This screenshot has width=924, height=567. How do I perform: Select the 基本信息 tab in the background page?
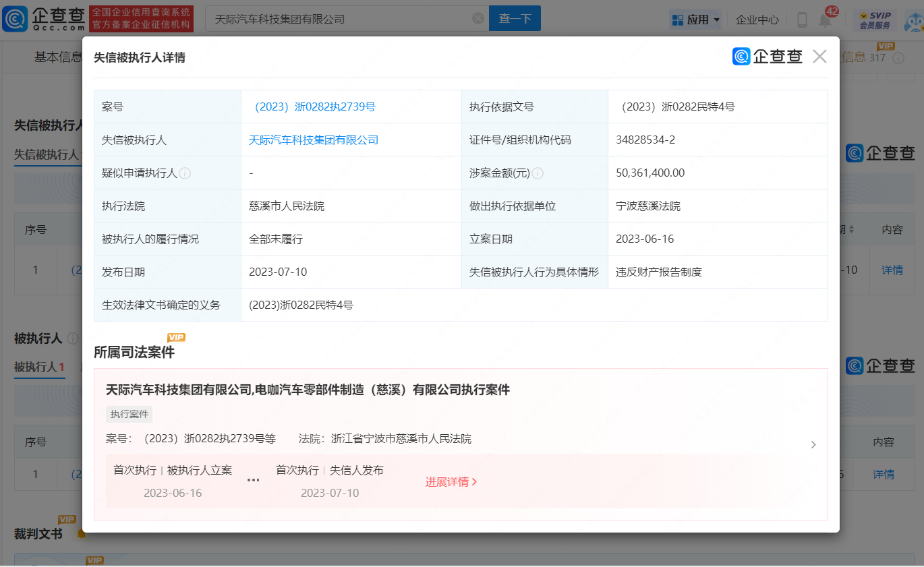click(x=58, y=57)
